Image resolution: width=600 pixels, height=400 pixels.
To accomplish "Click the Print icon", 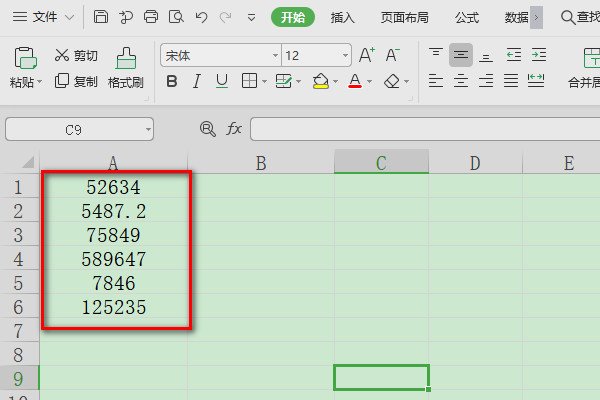I will point(151,17).
